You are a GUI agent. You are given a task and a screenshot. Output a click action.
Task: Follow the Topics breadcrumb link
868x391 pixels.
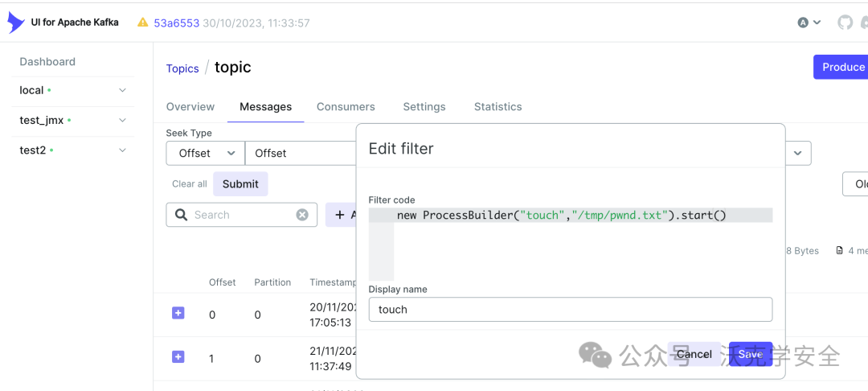(182, 68)
